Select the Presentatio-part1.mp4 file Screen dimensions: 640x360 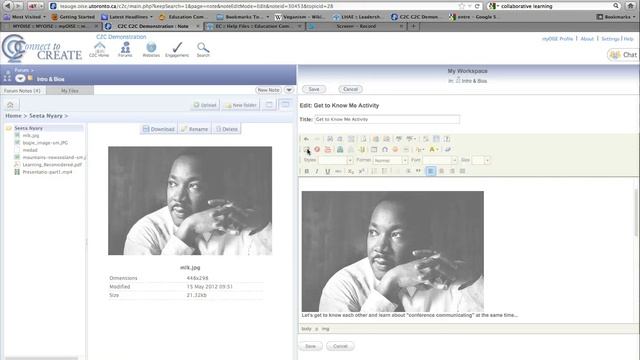pos(47,172)
